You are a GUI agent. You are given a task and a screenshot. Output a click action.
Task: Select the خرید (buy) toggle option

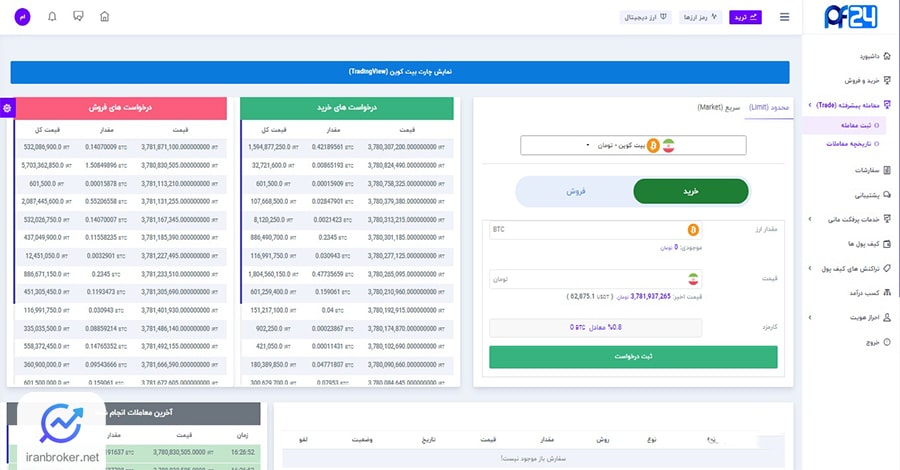tap(690, 192)
